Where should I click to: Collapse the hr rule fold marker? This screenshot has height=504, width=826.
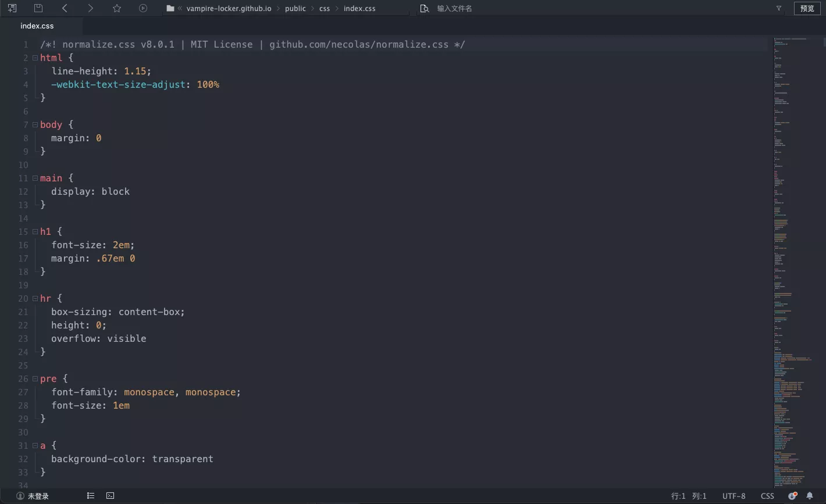35,298
